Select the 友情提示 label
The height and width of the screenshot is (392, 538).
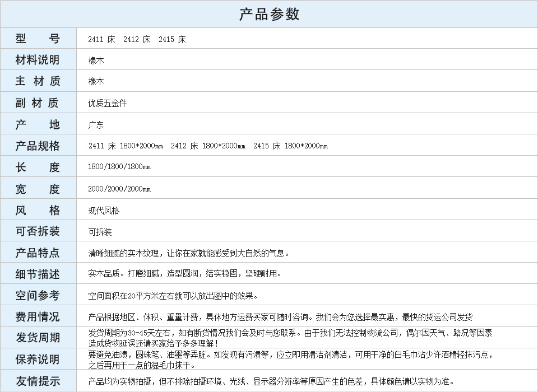tap(38, 381)
